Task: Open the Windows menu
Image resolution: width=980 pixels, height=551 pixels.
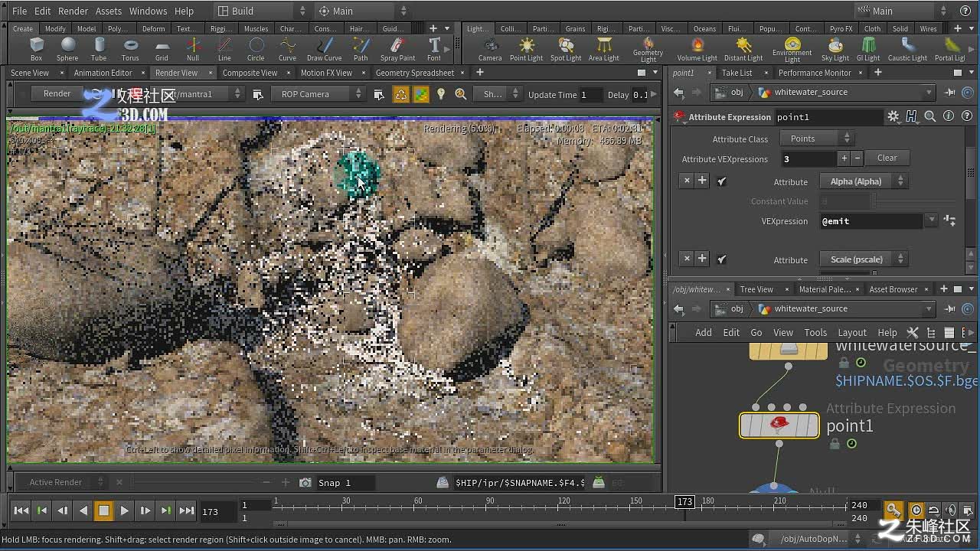Action: click(148, 11)
